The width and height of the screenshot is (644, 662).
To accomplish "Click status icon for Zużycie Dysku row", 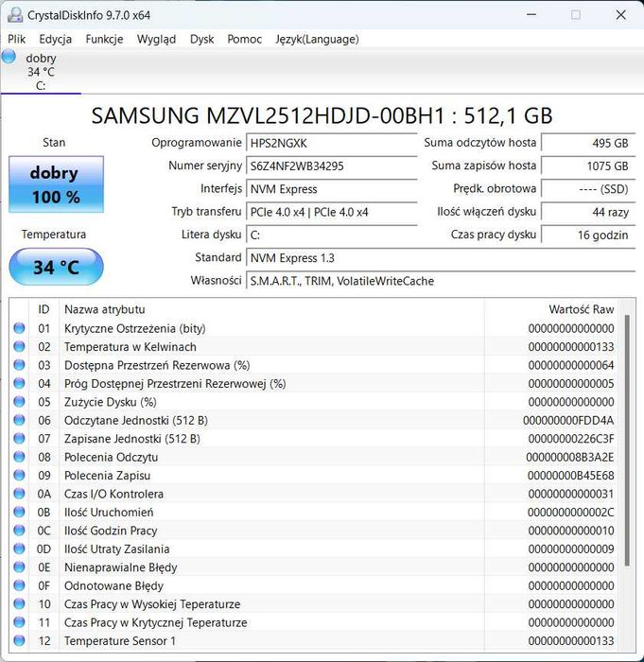I will pyautogui.click(x=19, y=402).
